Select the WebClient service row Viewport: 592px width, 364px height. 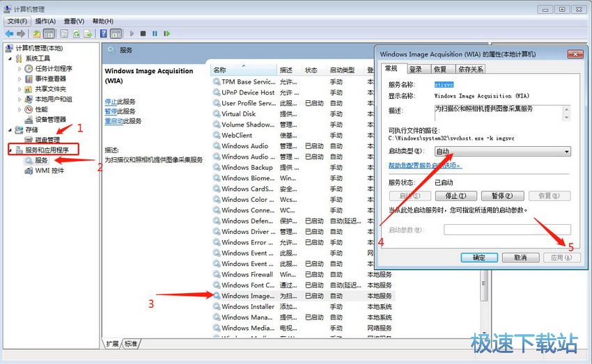coord(293,135)
